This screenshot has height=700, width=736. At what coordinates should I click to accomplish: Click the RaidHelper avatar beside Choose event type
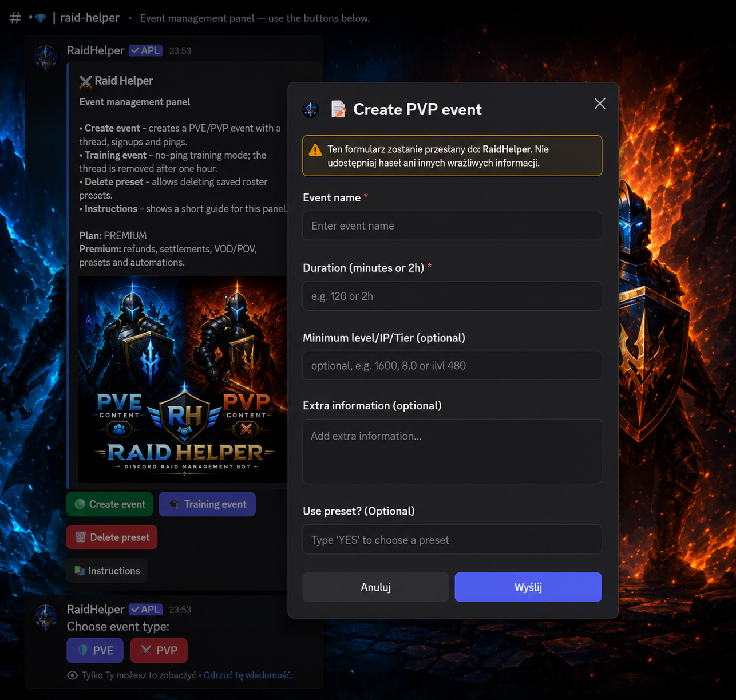(46, 617)
